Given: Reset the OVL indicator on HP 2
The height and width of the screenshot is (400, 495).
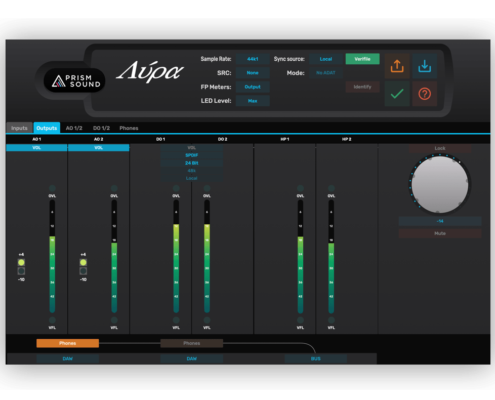Looking at the screenshot, I should (331, 188).
